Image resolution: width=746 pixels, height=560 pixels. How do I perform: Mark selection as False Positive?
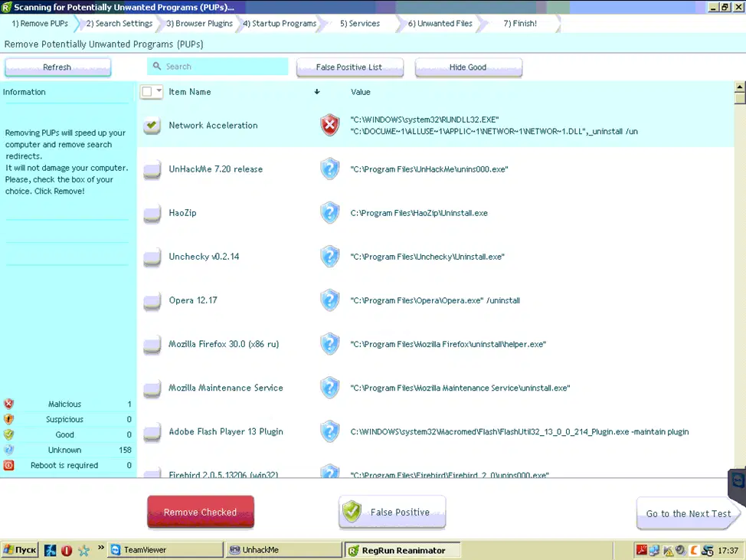pos(392,512)
